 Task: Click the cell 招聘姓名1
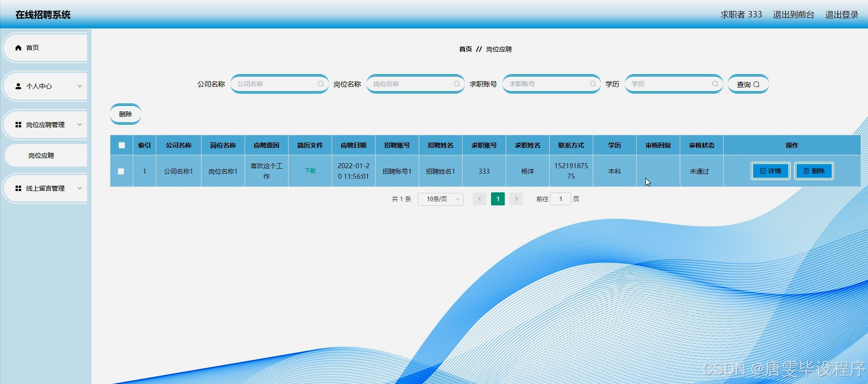[441, 171]
